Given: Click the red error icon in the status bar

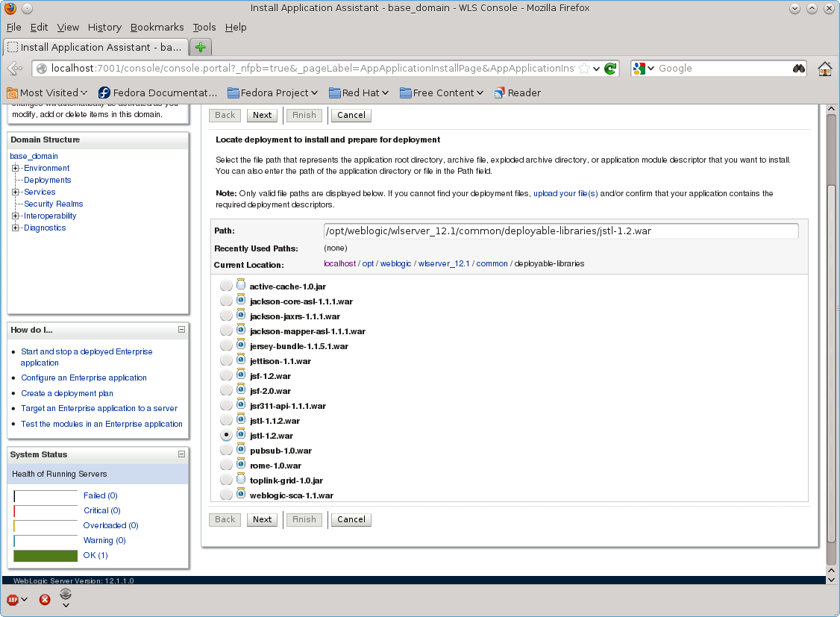Looking at the screenshot, I should coord(45,598).
